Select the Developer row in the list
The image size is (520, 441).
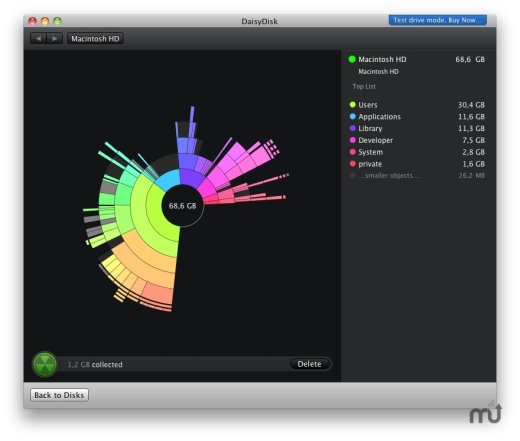[x=417, y=140]
